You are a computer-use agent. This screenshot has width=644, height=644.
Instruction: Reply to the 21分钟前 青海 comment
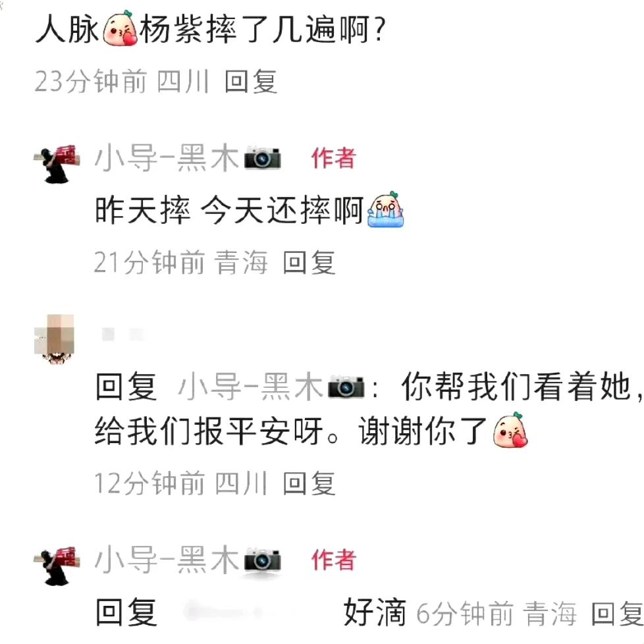[309, 262]
